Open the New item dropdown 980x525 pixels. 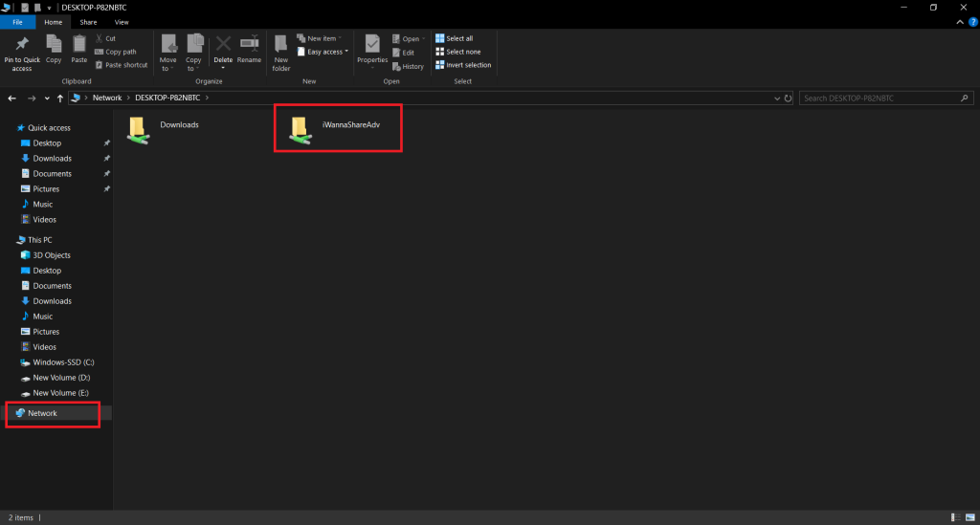tap(320, 38)
